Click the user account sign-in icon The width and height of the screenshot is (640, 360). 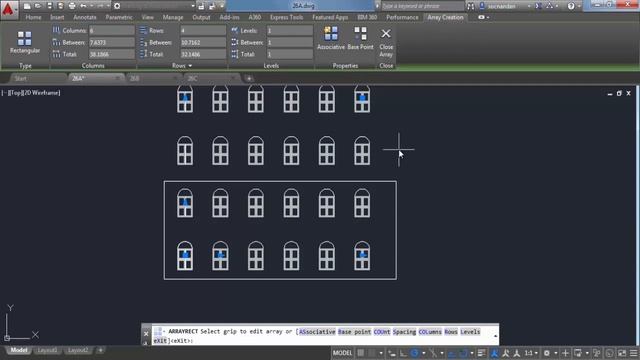482,6
